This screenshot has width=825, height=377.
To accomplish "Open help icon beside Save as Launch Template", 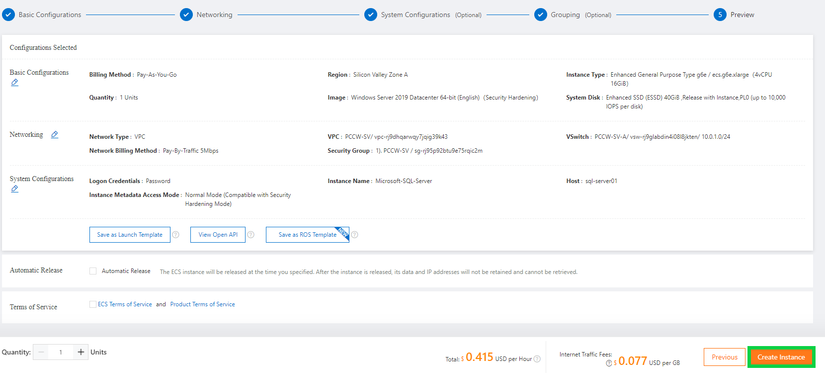I will pyautogui.click(x=176, y=235).
